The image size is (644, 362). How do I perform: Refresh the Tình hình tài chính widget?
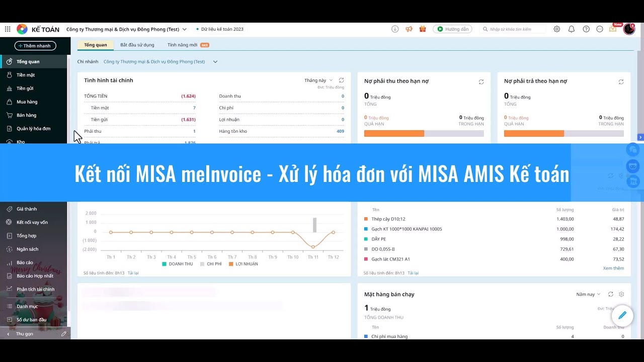coord(342,80)
